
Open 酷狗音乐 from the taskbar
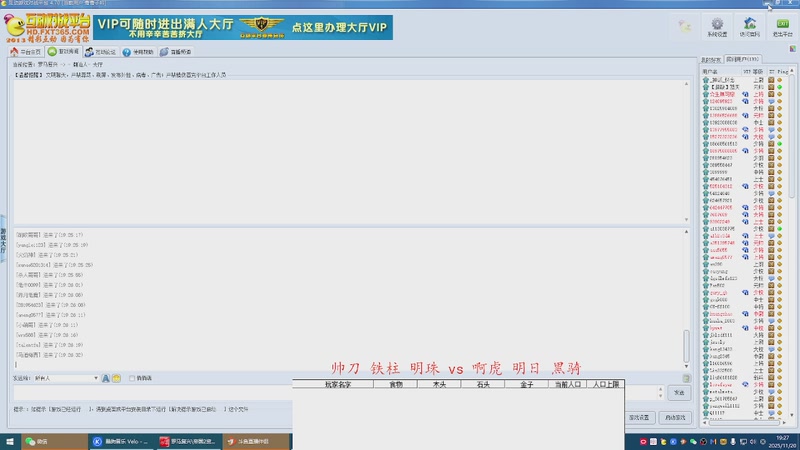pyautogui.click(x=121, y=441)
